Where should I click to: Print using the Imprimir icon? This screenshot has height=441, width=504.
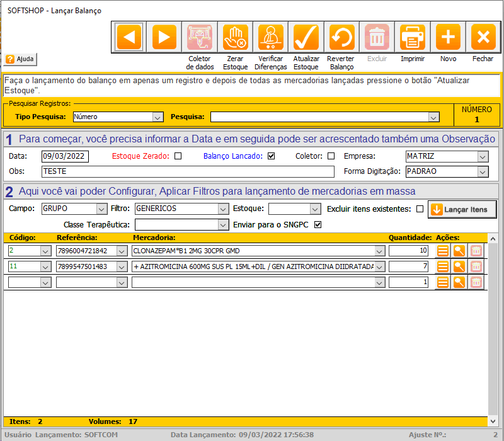pyautogui.click(x=413, y=37)
